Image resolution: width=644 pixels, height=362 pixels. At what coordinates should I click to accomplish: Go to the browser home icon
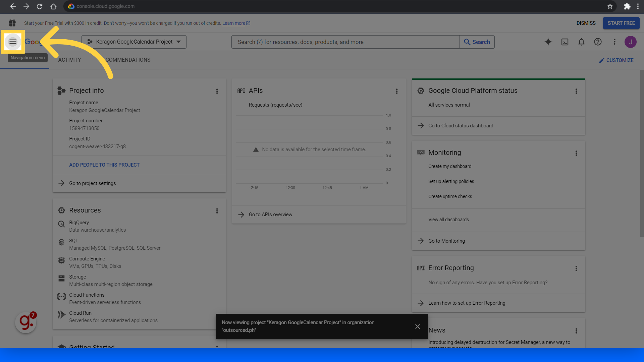[53, 6]
